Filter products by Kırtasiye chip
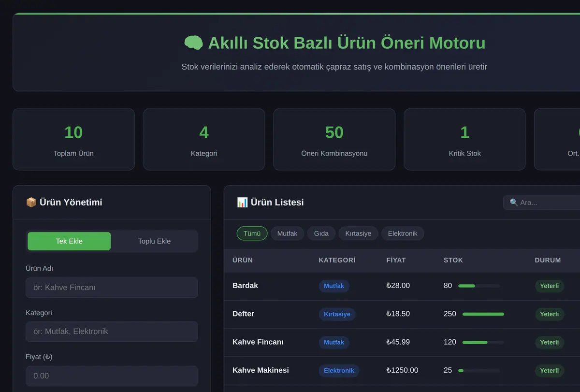Screen dimensions: 580x392 [x=358, y=233]
